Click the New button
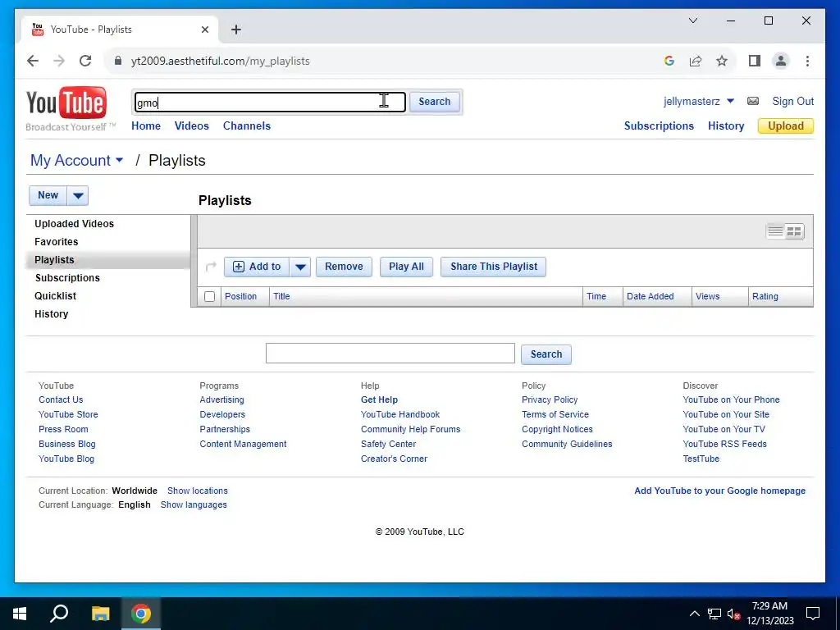Viewport: 840px width, 630px height. click(48, 195)
